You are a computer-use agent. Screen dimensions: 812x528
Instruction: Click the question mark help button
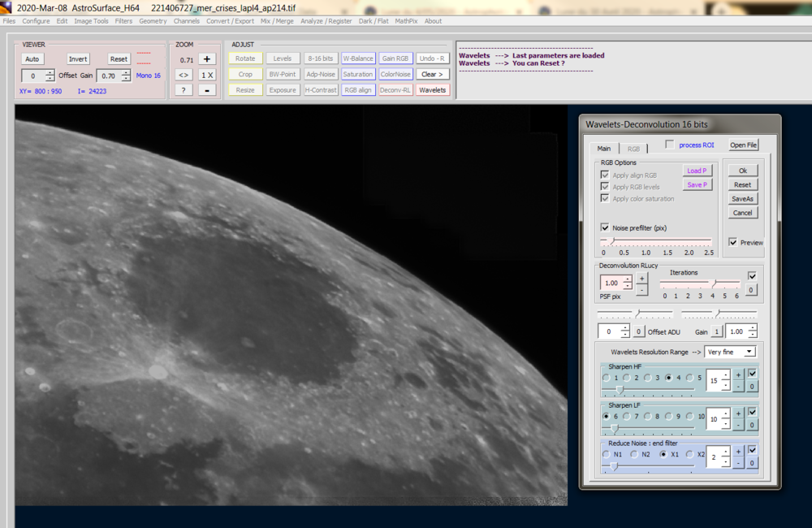(x=184, y=90)
